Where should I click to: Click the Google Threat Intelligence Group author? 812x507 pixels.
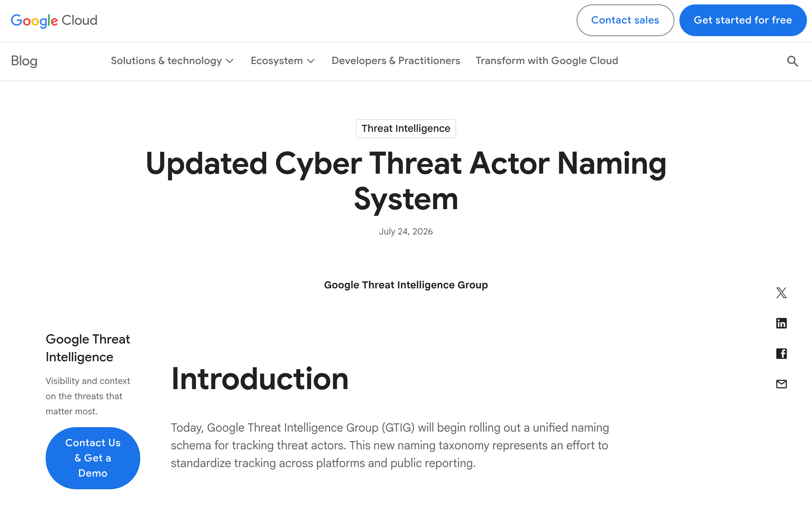click(406, 285)
